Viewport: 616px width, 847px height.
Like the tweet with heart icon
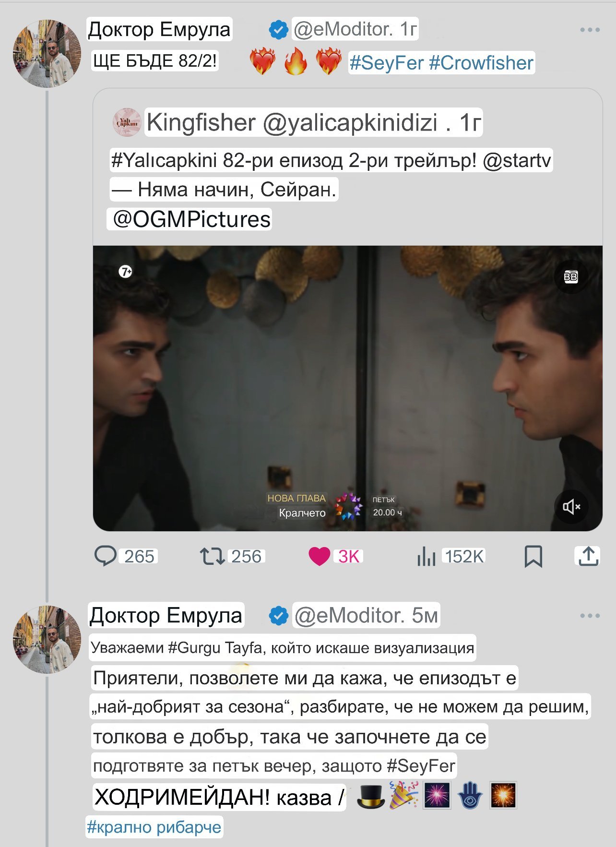coord(319,556)
